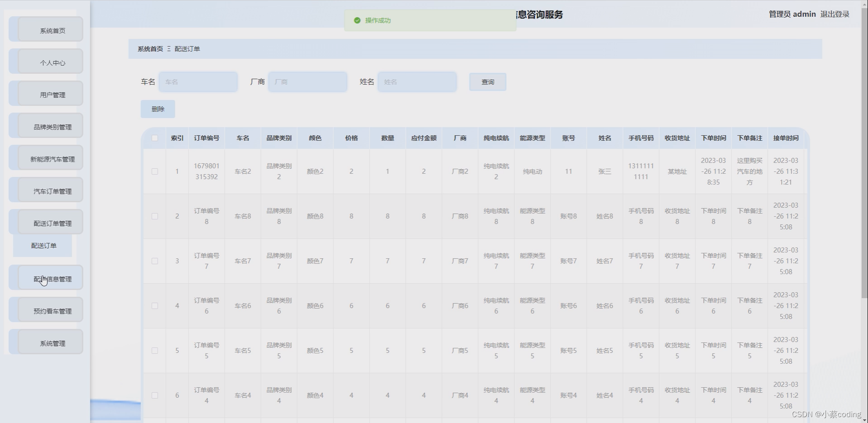This screenshot has width=868, height=423.
Task: Click the 颜色5 cell
Action: [x=315, y=351]
